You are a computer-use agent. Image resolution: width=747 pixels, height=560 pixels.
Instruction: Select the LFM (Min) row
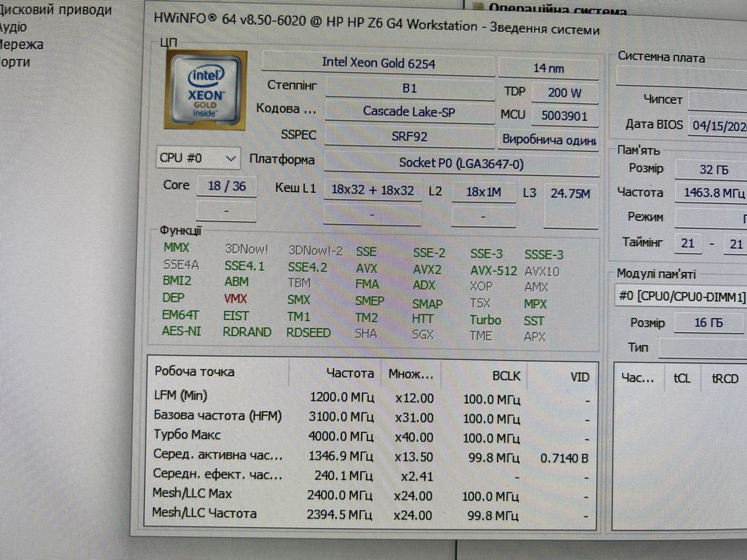pyautogui.click(x=371, y=397)
